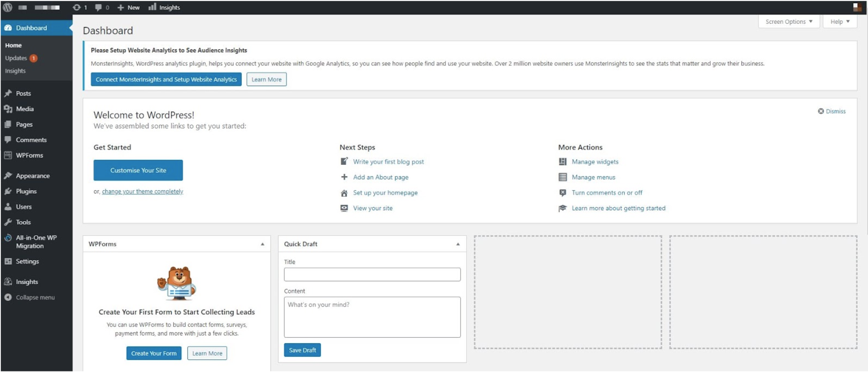Screen dimensions: 868x372
Task: Click Connect MonsterInsights and Setup Website Analytics
Action: click(x=166, y=79)
